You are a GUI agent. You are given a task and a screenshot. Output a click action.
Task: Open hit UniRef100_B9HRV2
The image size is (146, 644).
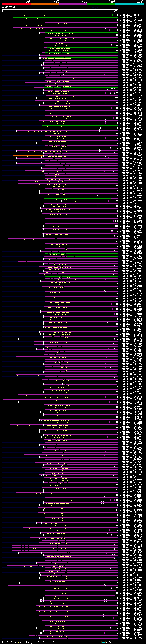tap(131, 311)
